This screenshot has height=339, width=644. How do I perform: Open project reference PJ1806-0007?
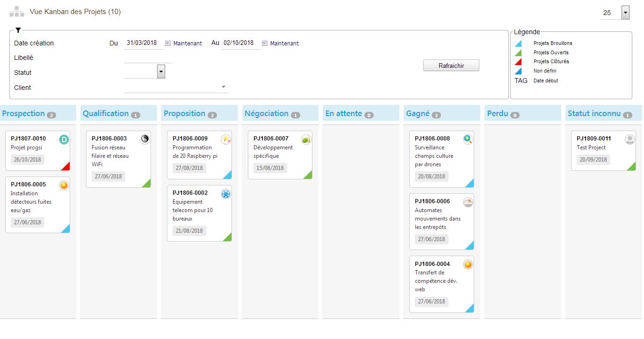pyautogui.click(x=271, y=139)
